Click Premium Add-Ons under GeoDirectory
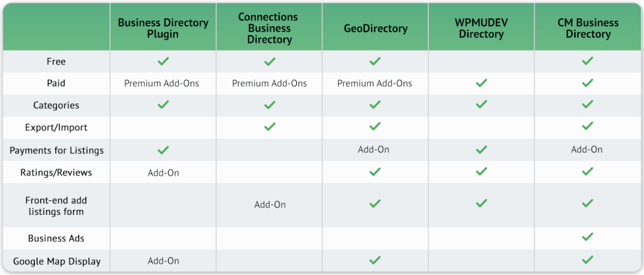 [x=375, y=83]
